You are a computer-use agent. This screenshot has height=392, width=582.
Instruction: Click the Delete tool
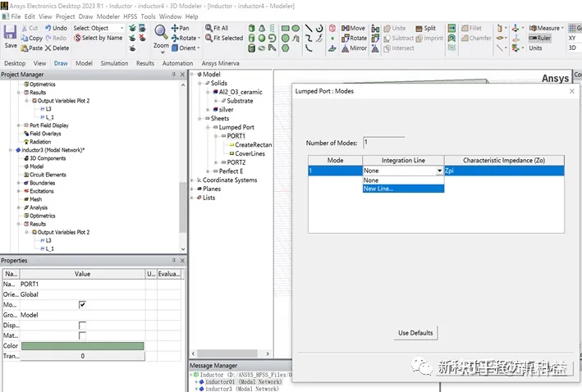click(57, 48)
